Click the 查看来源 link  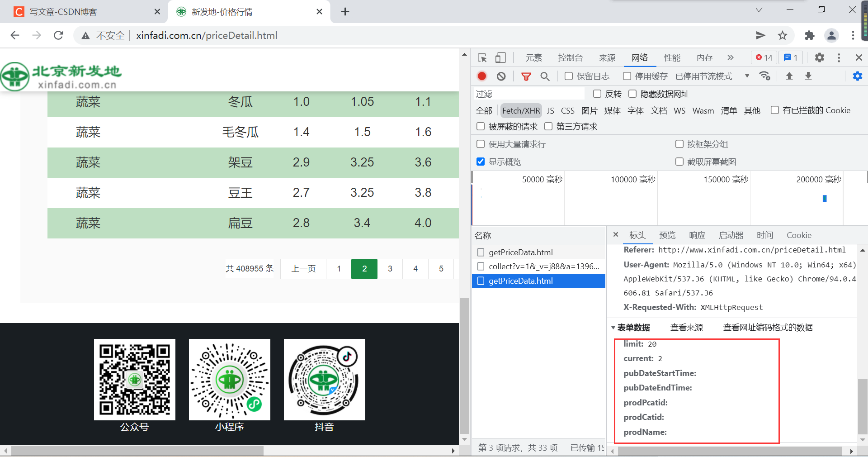tap(686, 328)
